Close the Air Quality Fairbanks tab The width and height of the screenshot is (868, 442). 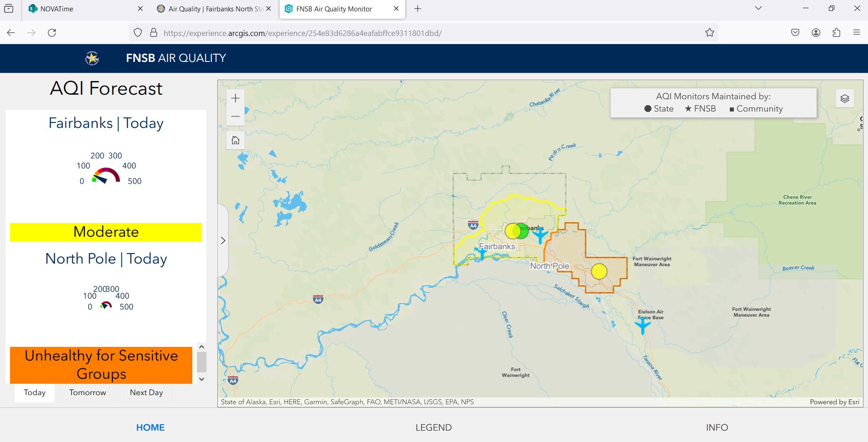(268, 9)
